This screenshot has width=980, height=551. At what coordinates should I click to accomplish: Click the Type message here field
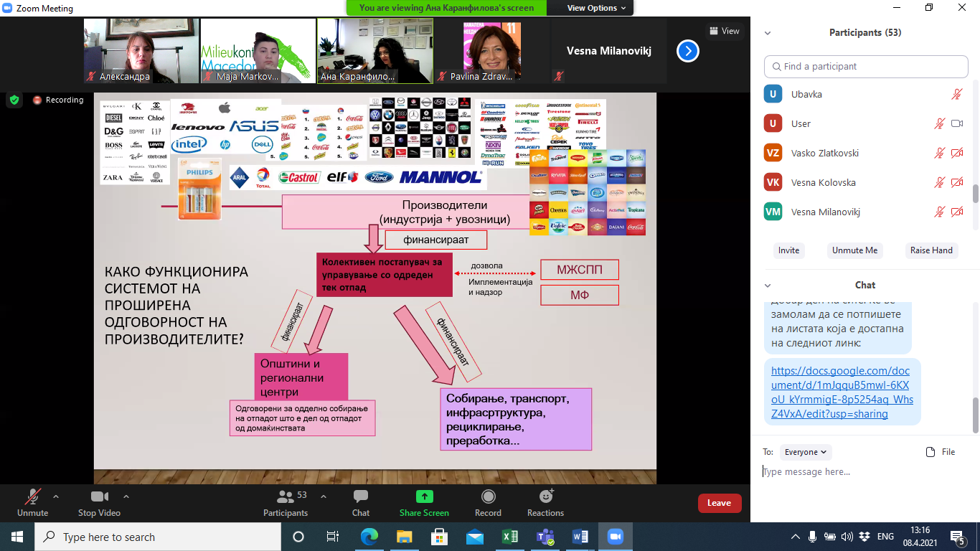point(864,471)
